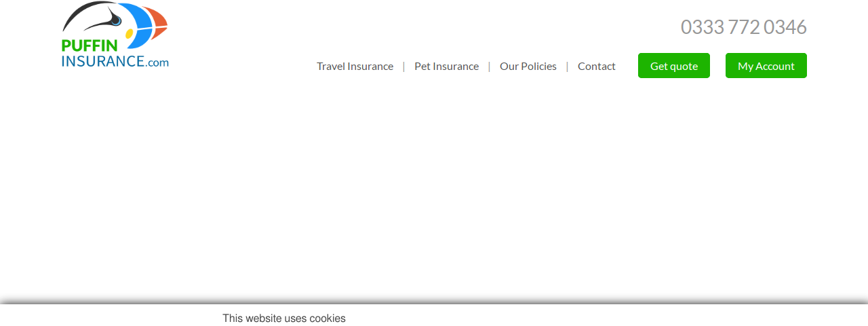868x326 pixels.
Task: Click the black curved head of the puffin logo
Action: click(x=90, y=15)
